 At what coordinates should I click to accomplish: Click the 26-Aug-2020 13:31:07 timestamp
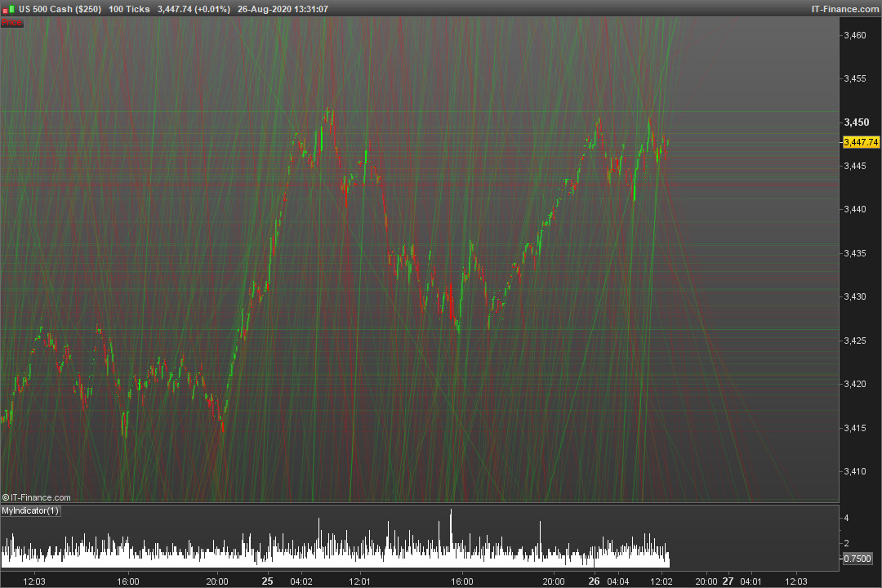(283, 9)
